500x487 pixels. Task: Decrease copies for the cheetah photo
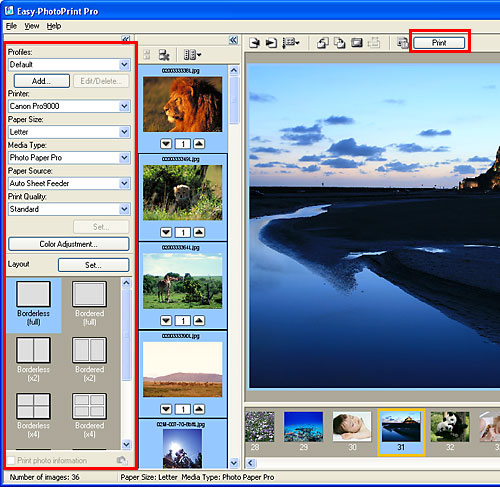(166, 232)
